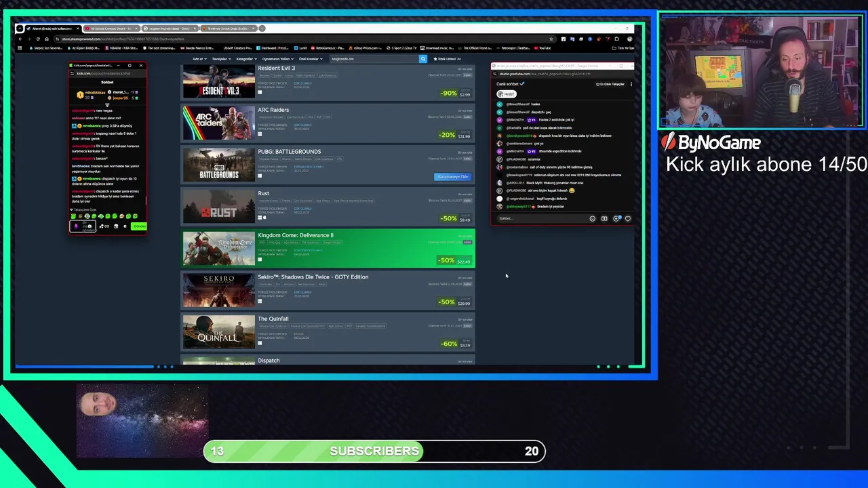The width and height of the screenshot is (868, 488).
Task: Click browser reload button
Action: point(37,39)
